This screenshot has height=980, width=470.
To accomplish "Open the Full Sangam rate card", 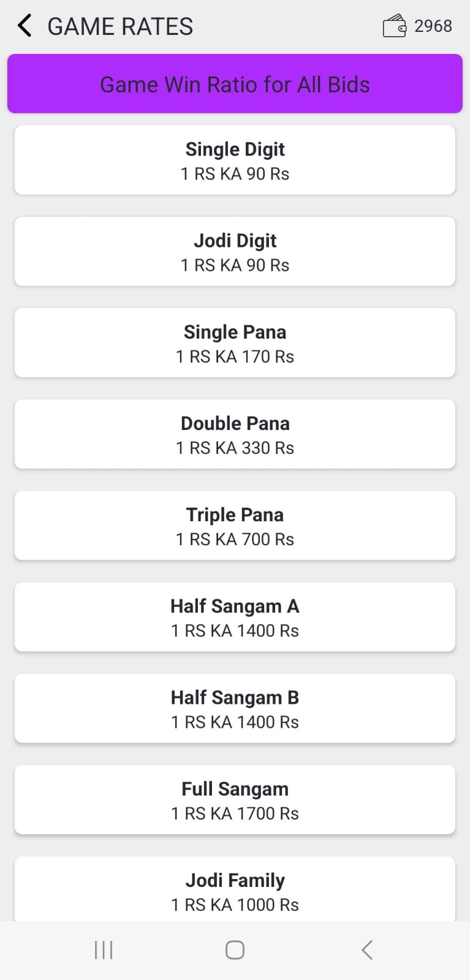I will [235, 799].
